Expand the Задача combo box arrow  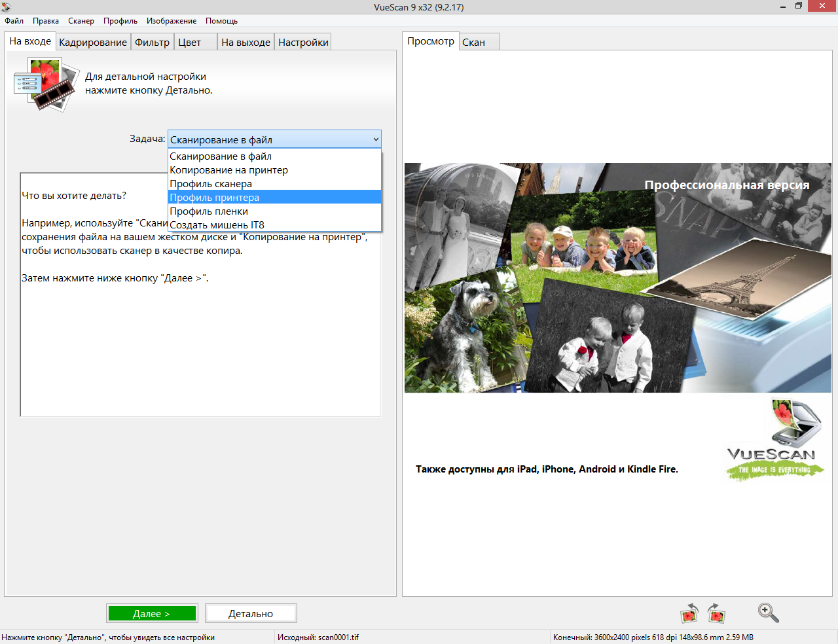[x=376, y=139]
